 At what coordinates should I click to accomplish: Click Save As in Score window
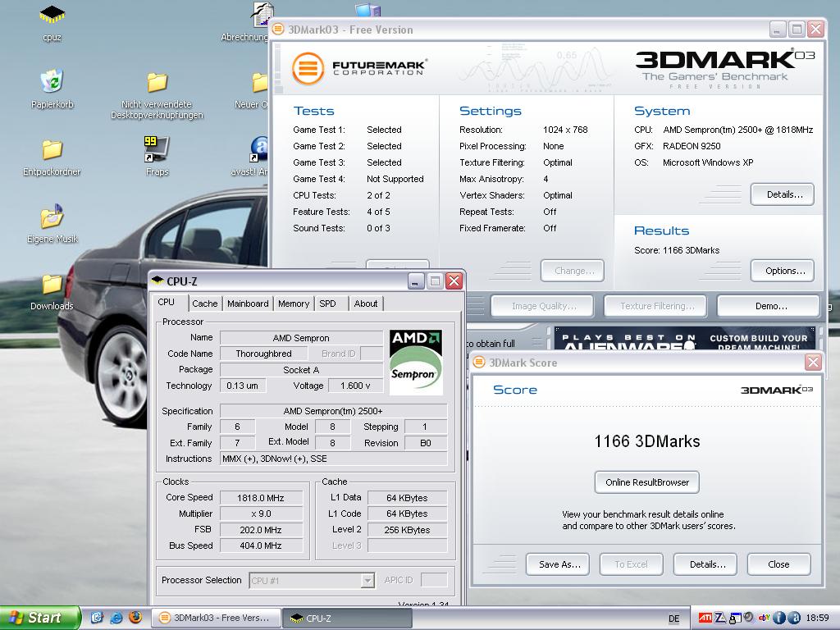coord(558,564)
